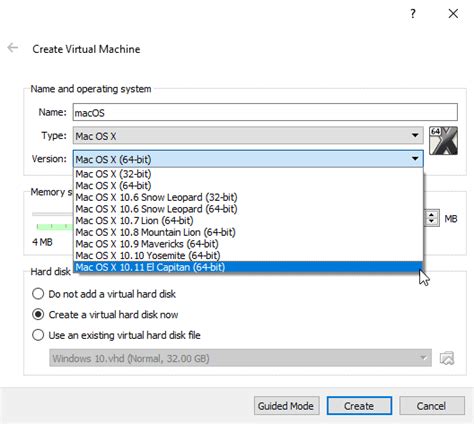The width and height of the screenshot is (474, 424).
Task: Click the Name field containing macOS
Action: click(x=265, y=112)
